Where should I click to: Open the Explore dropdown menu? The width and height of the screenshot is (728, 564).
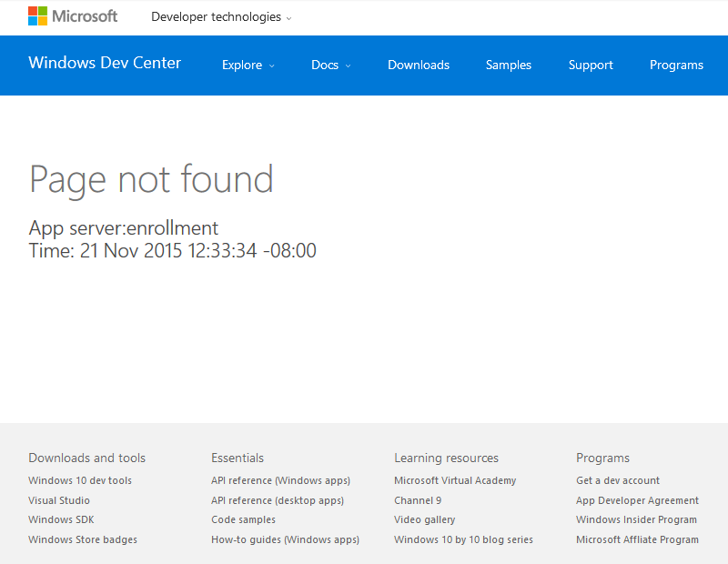tap(247, 65)
